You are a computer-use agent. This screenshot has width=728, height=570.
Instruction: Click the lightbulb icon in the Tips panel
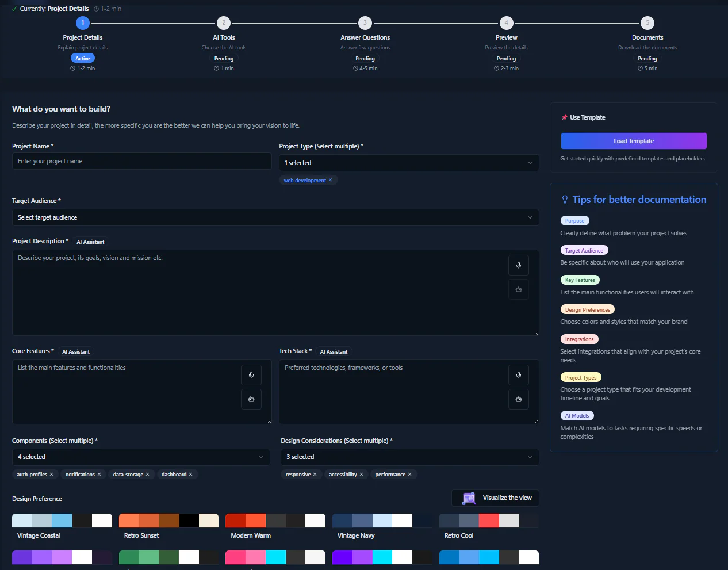566,199
